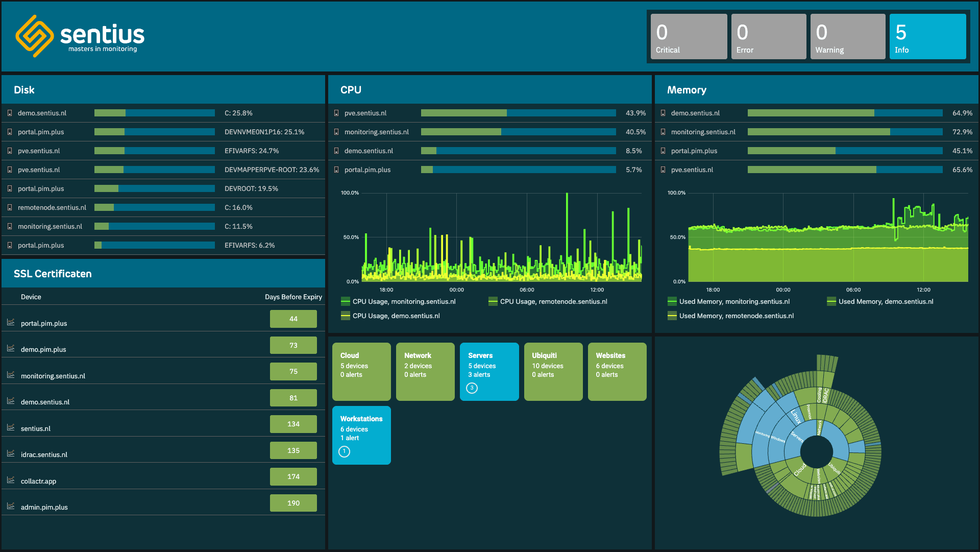Open the Websites devices tile

point(617,372)
